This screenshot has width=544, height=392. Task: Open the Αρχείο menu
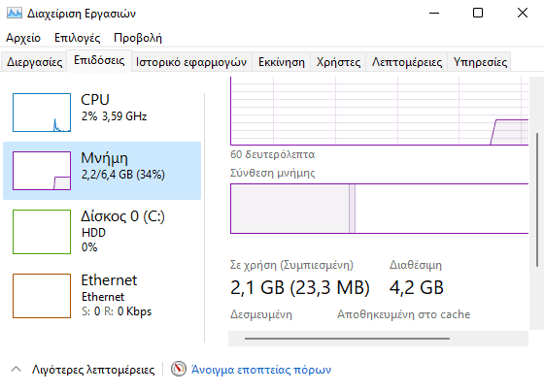(x=23, y=38)
